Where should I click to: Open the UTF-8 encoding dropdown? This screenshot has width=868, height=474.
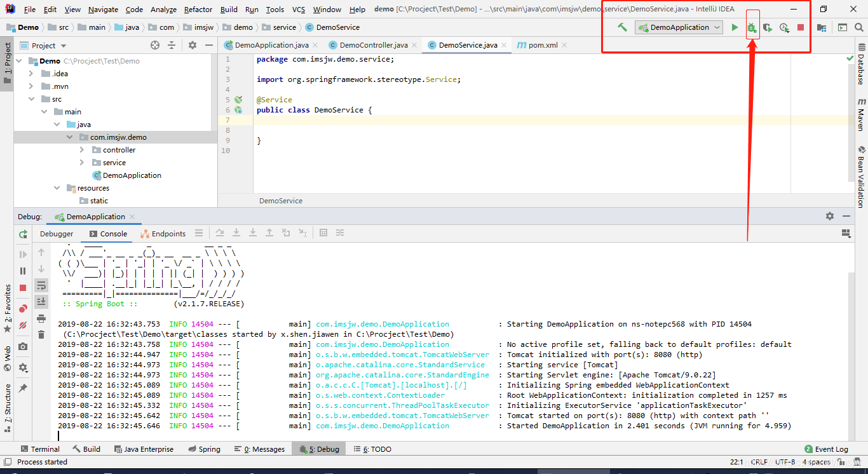tap(785, 462)
